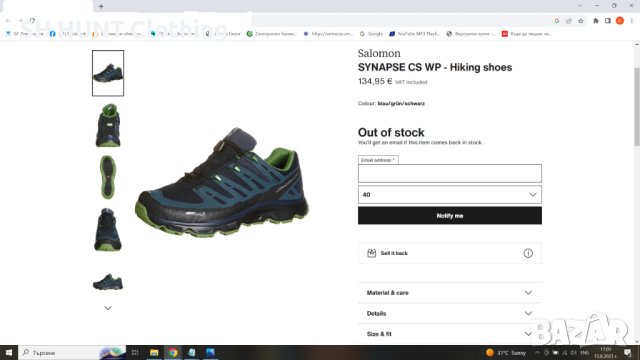Screen dimensions: 640x360
Task: Open the Extensions puzzle icon
Action: pos(596,21)
